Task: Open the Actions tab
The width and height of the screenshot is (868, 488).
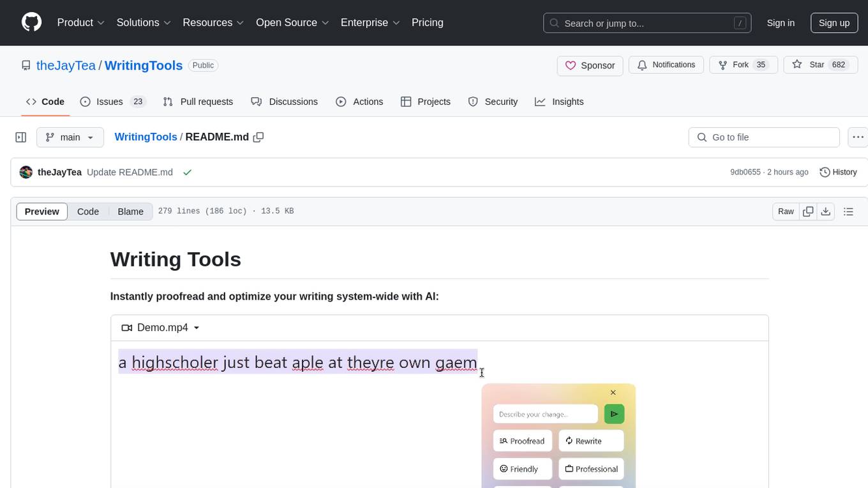Action: pyautogui.click(x=359, y=102)
